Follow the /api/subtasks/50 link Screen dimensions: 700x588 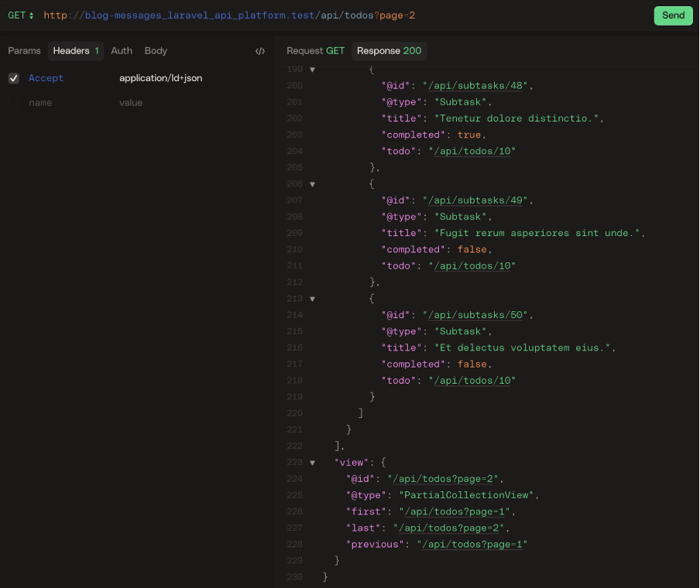[475, 315]
